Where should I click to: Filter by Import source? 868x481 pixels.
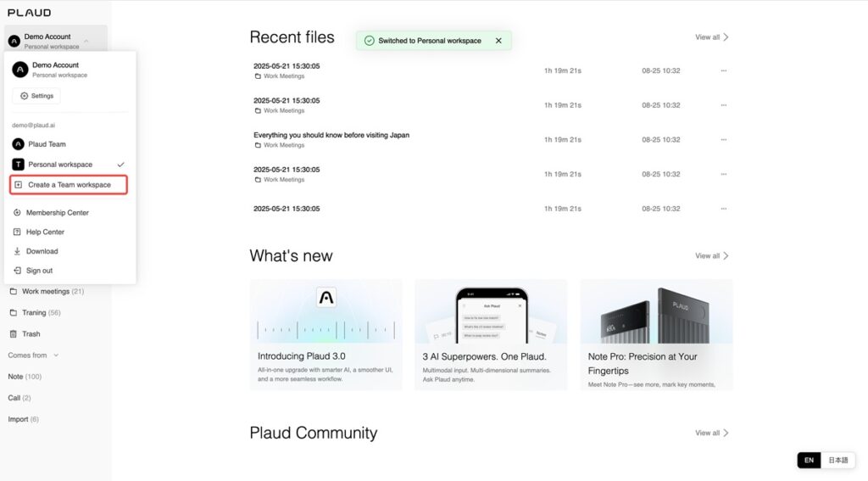click(23, 419)
